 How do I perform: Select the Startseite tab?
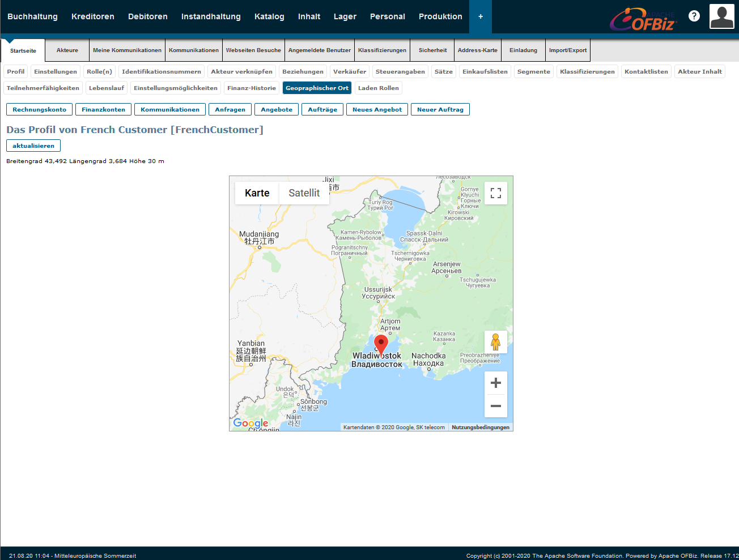click(x=23, y=50)
